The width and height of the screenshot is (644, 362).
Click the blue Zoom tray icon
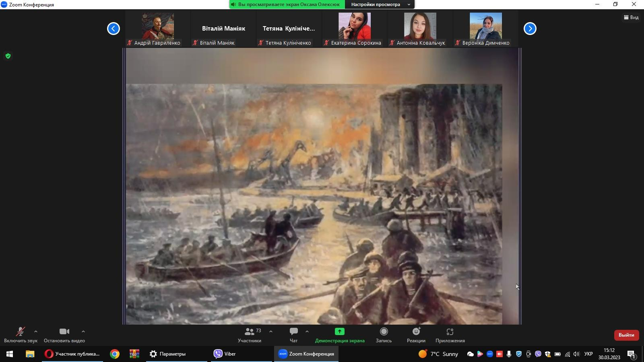point(489,354)
